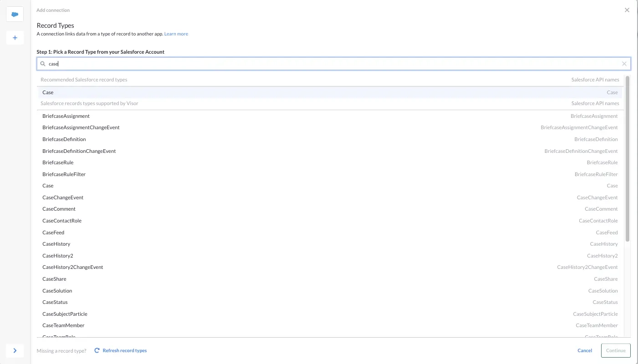Choose CaseComment from the list

pyautogui.click(x=59, y=209)
